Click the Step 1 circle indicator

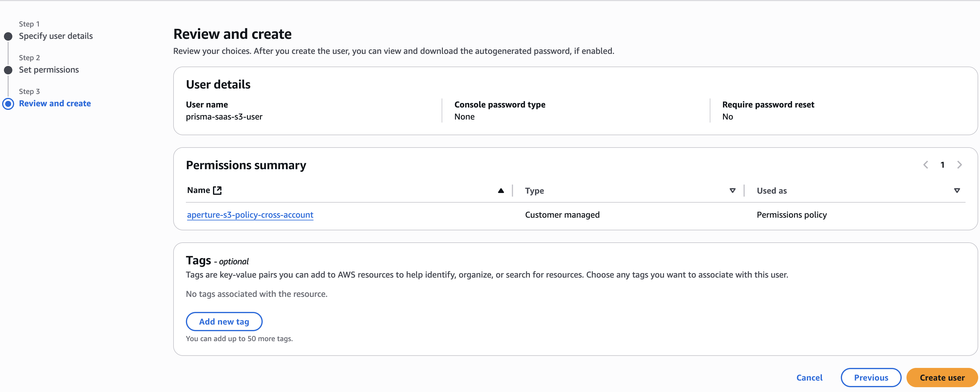[8, 36]
